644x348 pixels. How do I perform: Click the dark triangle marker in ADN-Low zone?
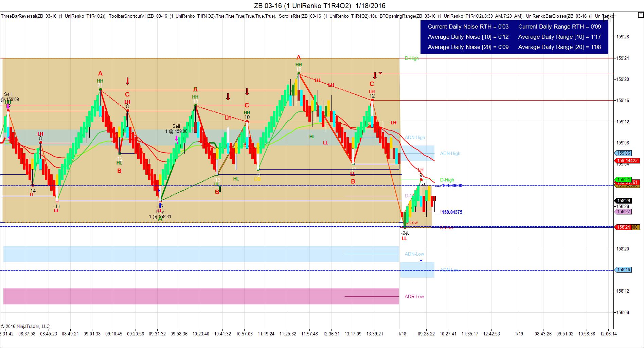tap(421, 261)
